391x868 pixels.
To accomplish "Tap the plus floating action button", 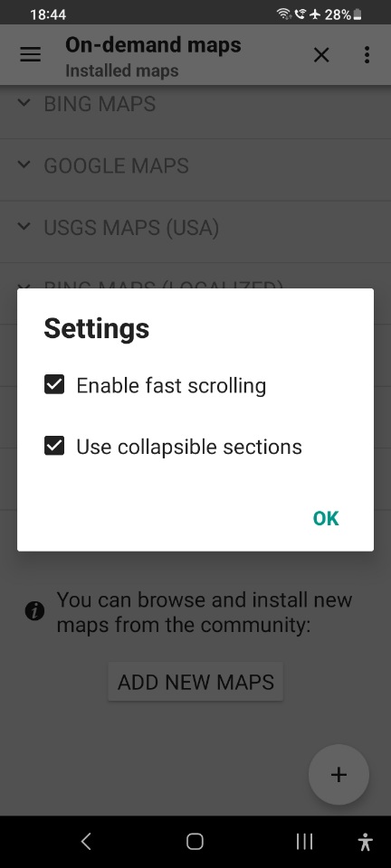I will (339, 775).
